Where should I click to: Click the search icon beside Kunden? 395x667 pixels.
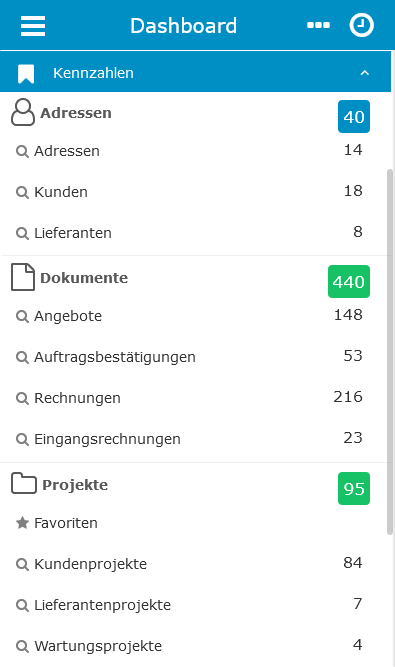[x=22, y=192]
